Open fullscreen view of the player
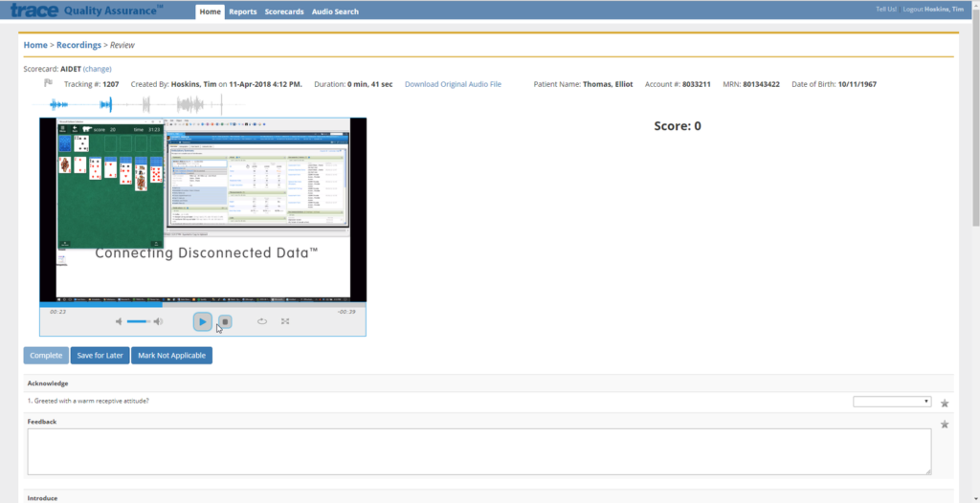The width and height of the screenshot is (980, 503). tap(285, 321)
